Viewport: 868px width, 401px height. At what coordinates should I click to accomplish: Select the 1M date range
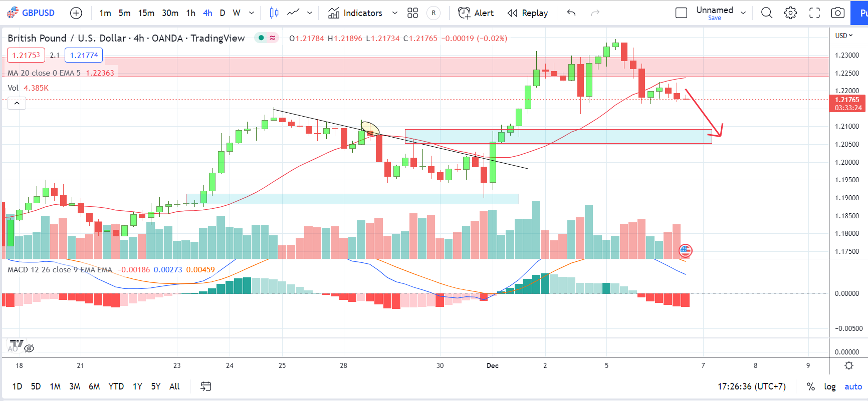pyautogui.click(x=55, y=386)
